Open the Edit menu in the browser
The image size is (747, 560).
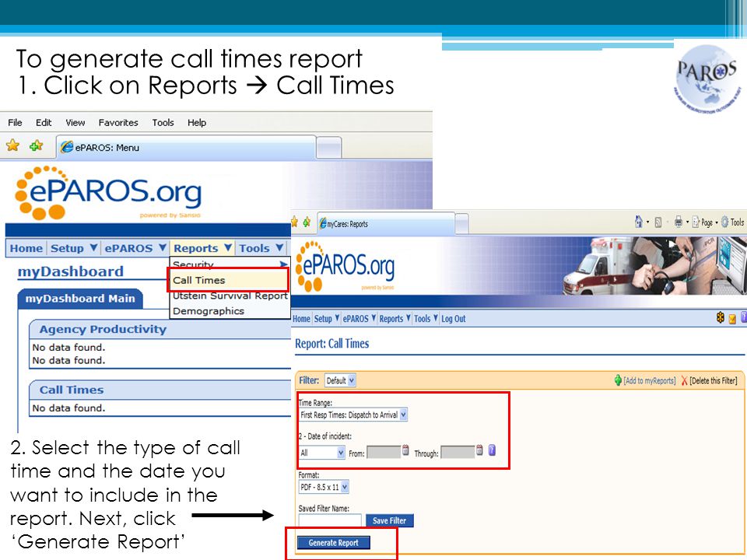click(x=44, y=123)
